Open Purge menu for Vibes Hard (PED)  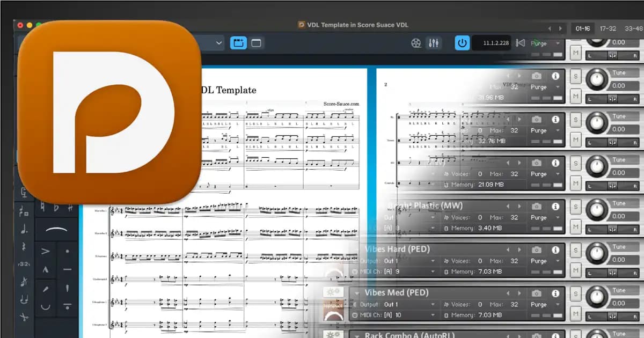[x=545, y=261]
